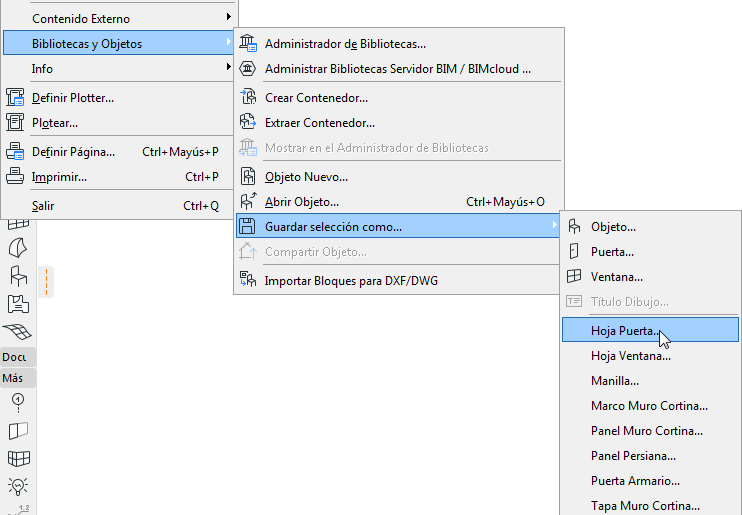Expand the Docu toolbox group
Viewport: 742px width, 515px height.
[x=18, y=357]
